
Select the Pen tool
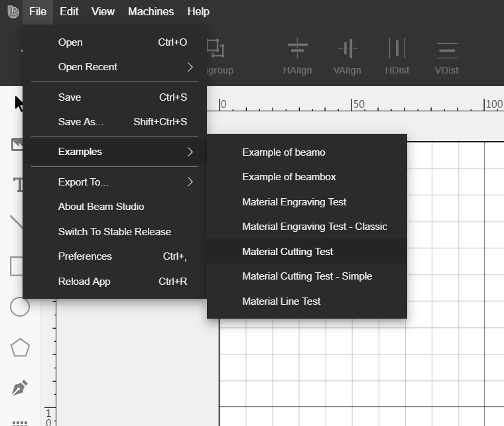click(x=20, y=388)
